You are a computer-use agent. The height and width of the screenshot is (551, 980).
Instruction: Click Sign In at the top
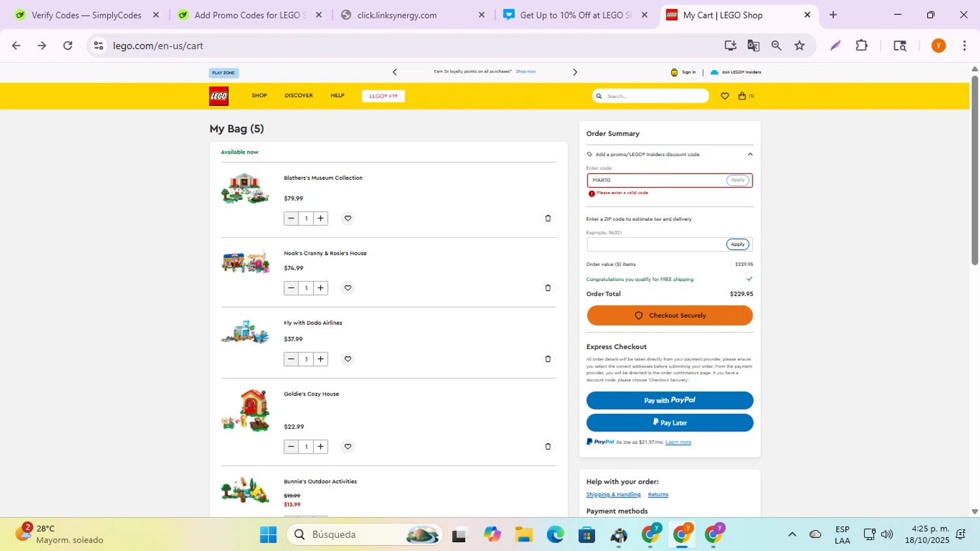coord(683,72)
